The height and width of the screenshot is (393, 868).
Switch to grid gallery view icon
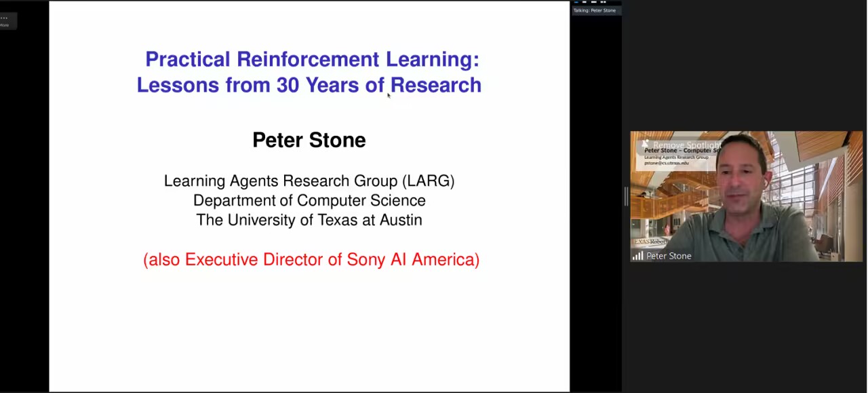click(x=603, y=2)
